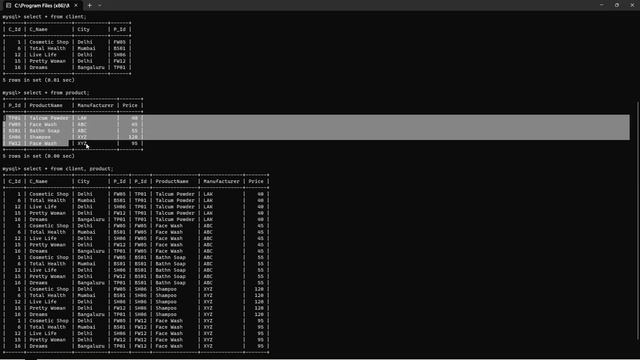Click City header in client, product join result
Image resolution: width=640 pixels, height=360 pixels.
click(x=83, y=181)
